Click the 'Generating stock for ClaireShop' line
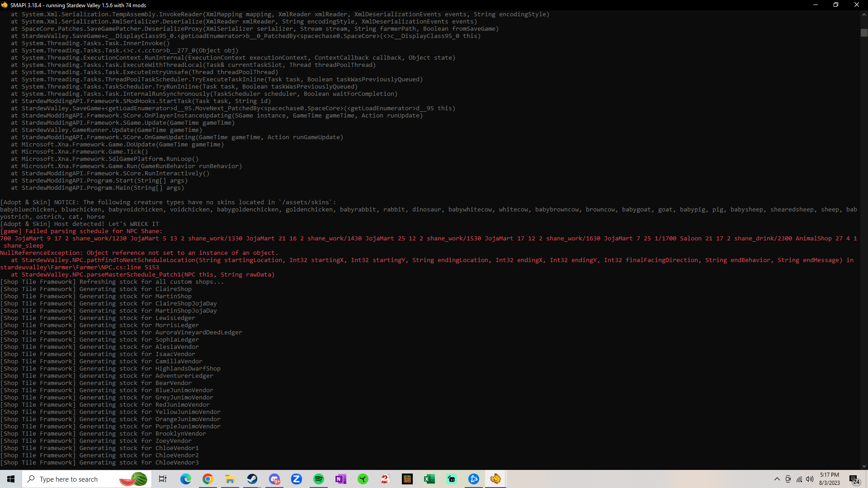Image resolution: width=868 pixels, height=488 pixels. click(x=96, y=289)
